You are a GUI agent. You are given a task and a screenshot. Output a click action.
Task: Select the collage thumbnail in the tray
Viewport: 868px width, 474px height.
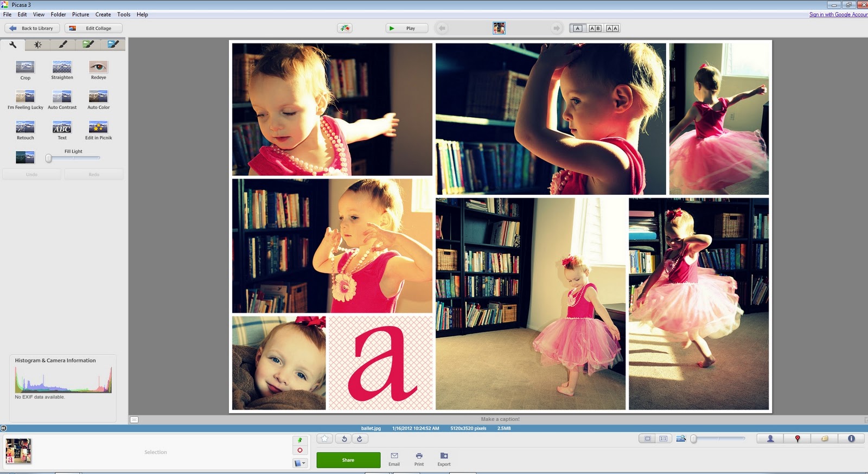pyautogui.click(x=18, y=451)
